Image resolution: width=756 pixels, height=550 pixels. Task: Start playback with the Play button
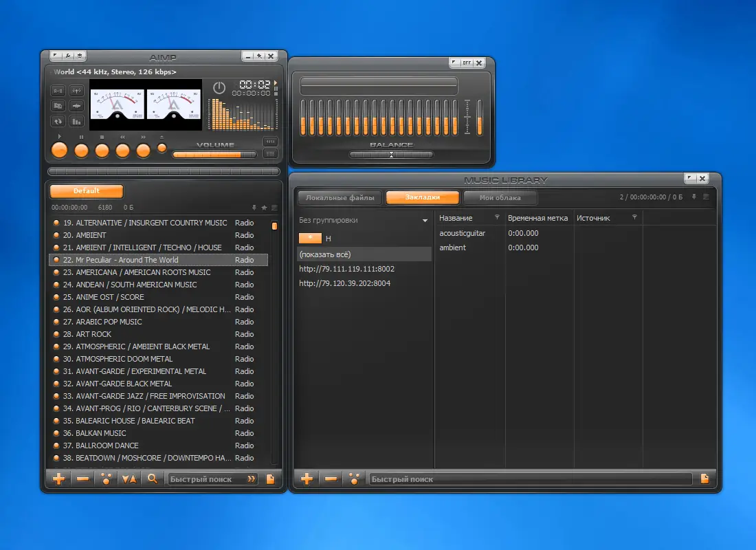[x=60, y=150]
